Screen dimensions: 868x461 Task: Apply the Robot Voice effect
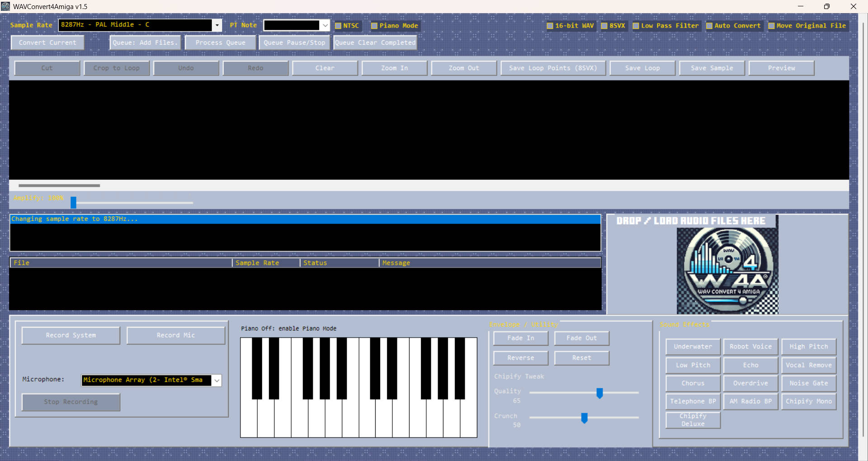(x=751, y=347)
